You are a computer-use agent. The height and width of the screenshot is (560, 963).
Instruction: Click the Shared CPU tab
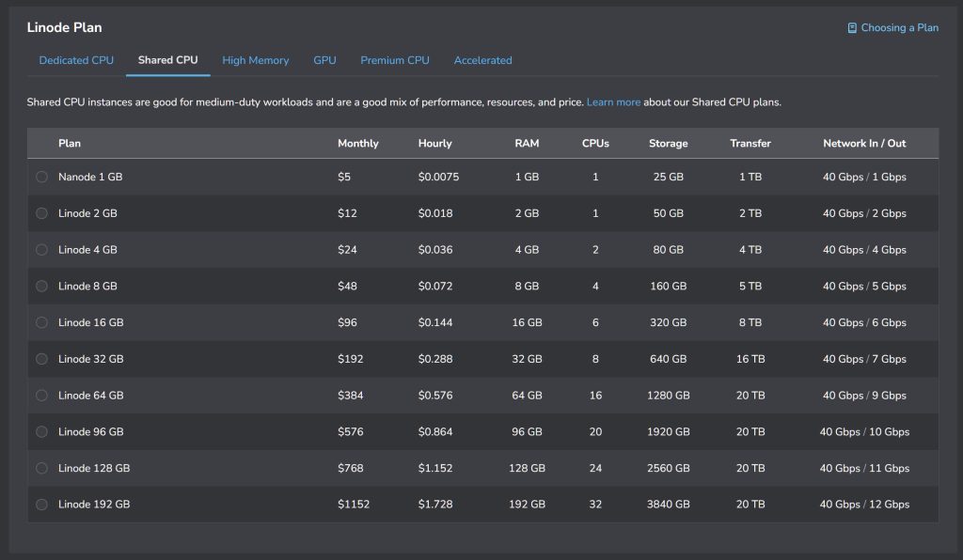pyautogui.click(x=167, y=60)
